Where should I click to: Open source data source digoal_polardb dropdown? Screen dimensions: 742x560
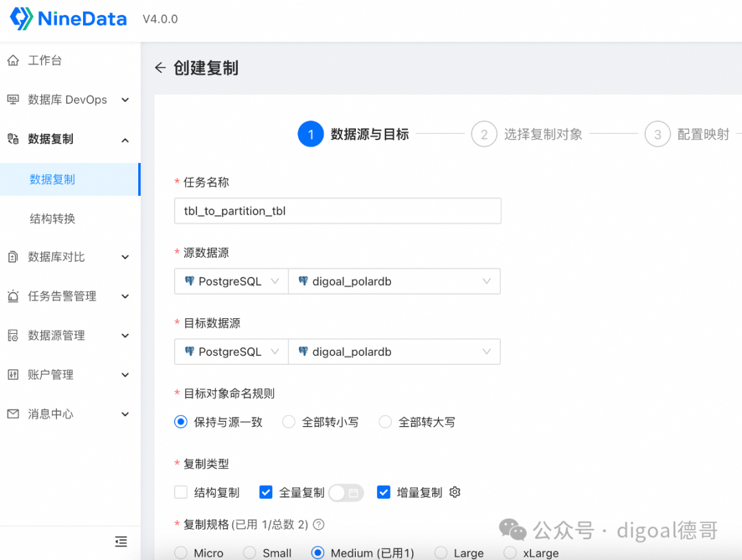click(394, 281)
